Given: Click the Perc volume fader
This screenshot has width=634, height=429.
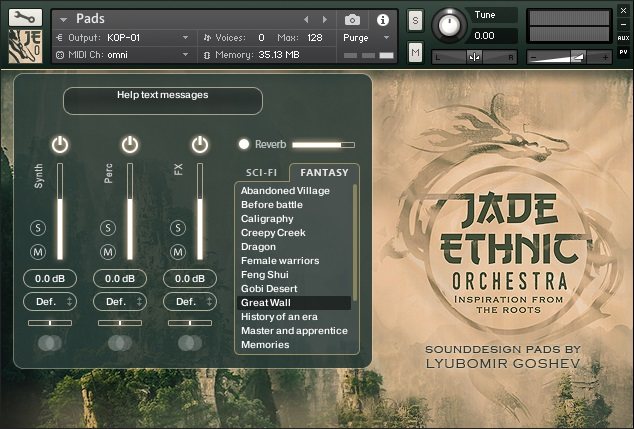Looking at the screenshot, I should click(130, 211).
